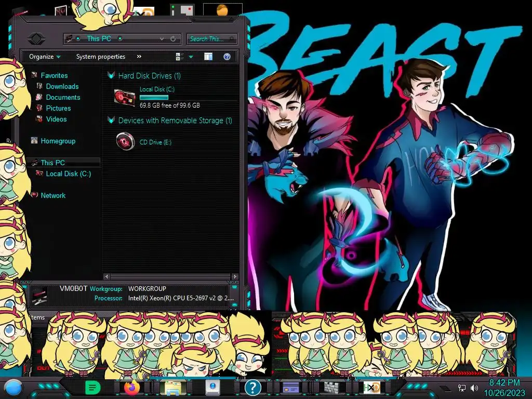Refresh the This PC folder view

(x=173, y=39)
